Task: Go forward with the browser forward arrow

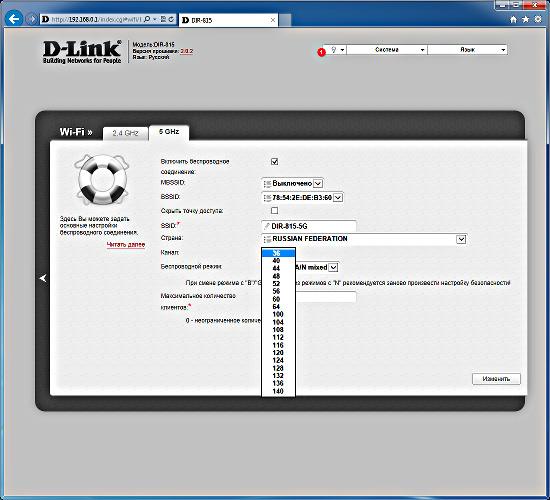Action: click(x=32, y=19)
